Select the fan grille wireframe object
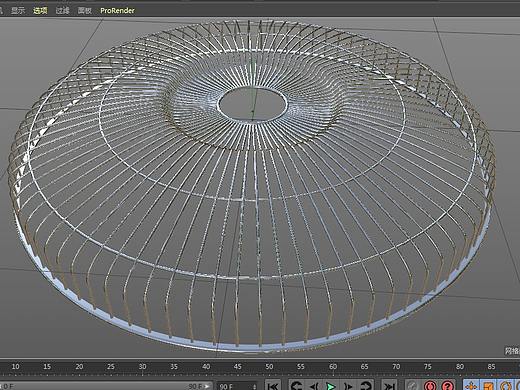Viewport: 520px width, 390px height. (252, 185)
